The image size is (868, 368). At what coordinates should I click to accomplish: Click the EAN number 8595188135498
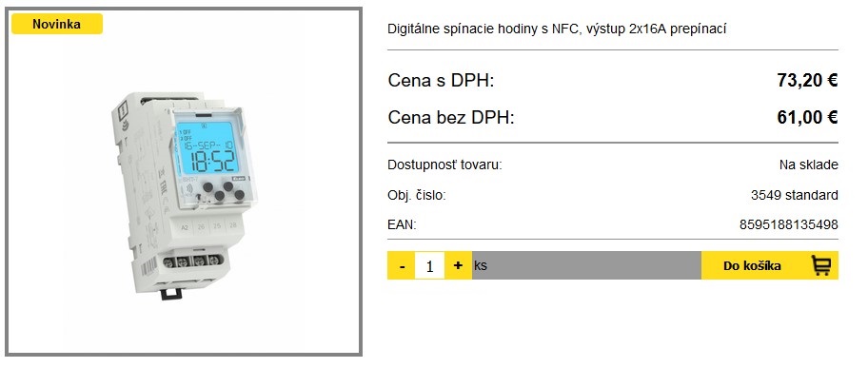click(788, 225)
